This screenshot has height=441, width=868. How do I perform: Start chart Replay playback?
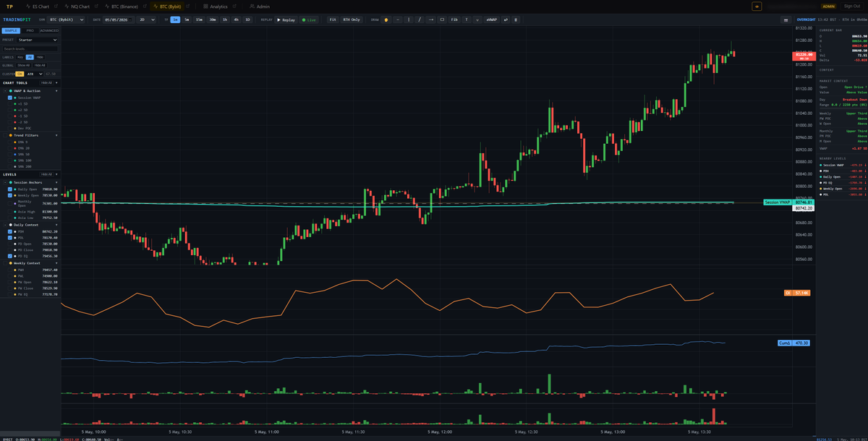[286, 20]
